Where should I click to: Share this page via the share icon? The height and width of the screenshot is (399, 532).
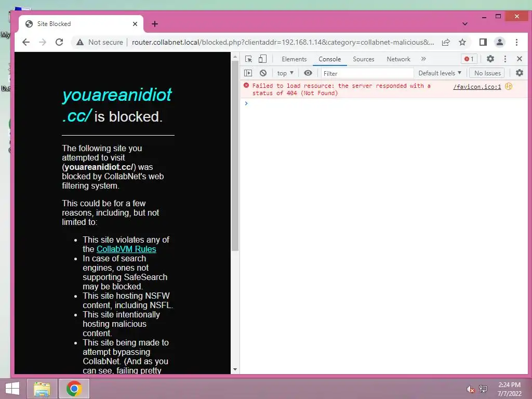pos(446,42)
